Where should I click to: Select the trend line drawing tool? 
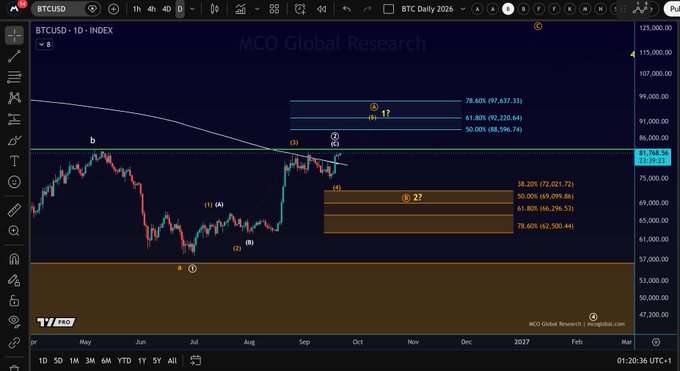(14, 56)
